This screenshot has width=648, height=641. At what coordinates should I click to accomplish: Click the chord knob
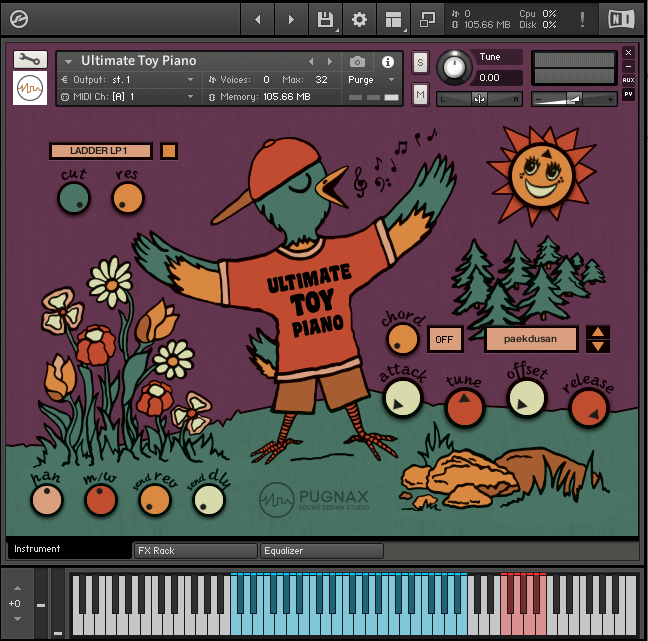click(x=402, y=339)
